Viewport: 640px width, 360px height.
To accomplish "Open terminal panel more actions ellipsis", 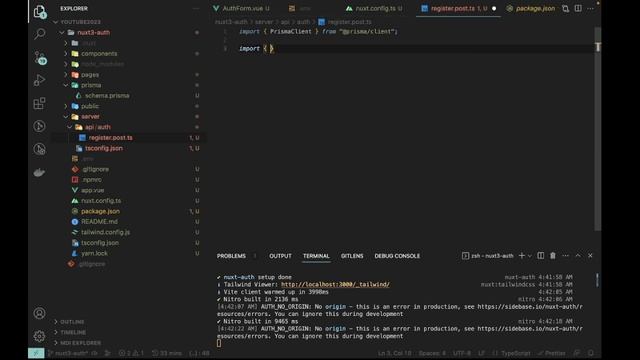I will coord(565,256).
